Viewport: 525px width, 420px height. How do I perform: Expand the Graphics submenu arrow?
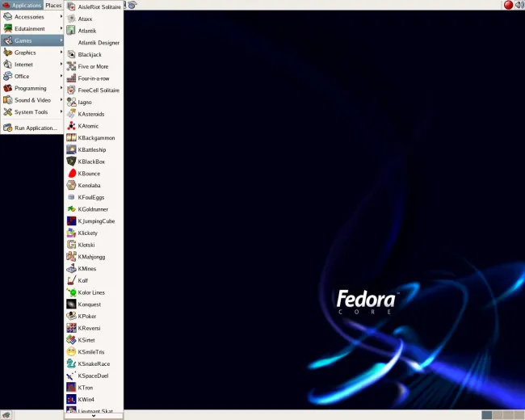tap(61, 52)
